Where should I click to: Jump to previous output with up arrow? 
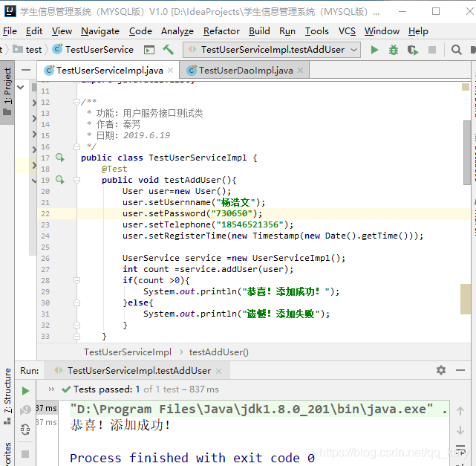click(460, 411)
